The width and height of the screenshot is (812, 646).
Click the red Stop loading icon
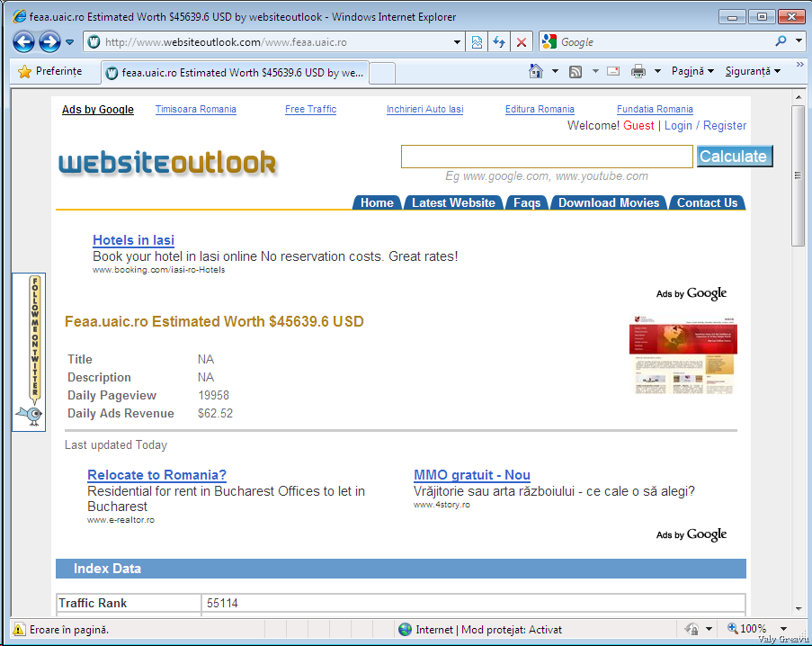coord(522,42)
